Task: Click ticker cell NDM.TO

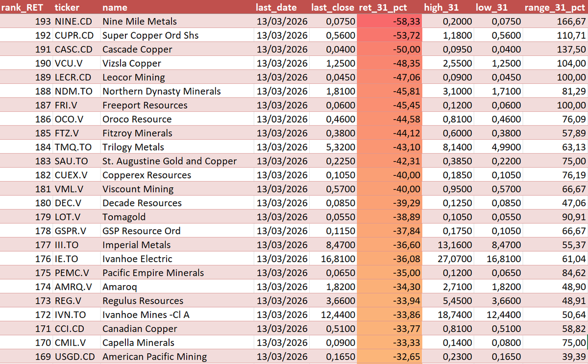Action: coord(76,91)
